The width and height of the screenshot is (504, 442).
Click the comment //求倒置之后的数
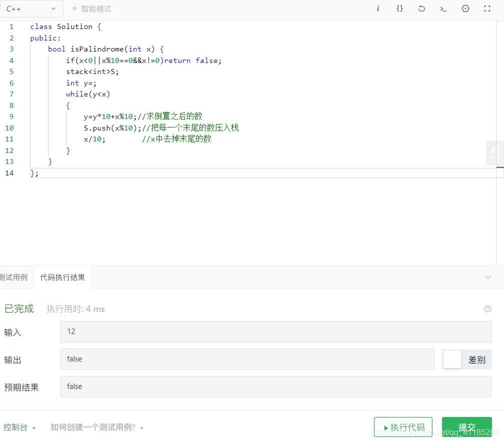tap(169, 116)
